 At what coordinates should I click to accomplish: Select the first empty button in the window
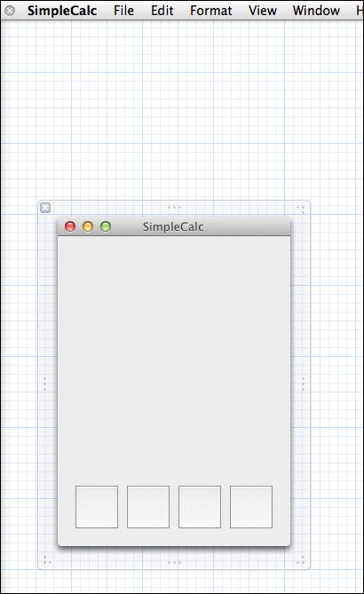point(97,507)
